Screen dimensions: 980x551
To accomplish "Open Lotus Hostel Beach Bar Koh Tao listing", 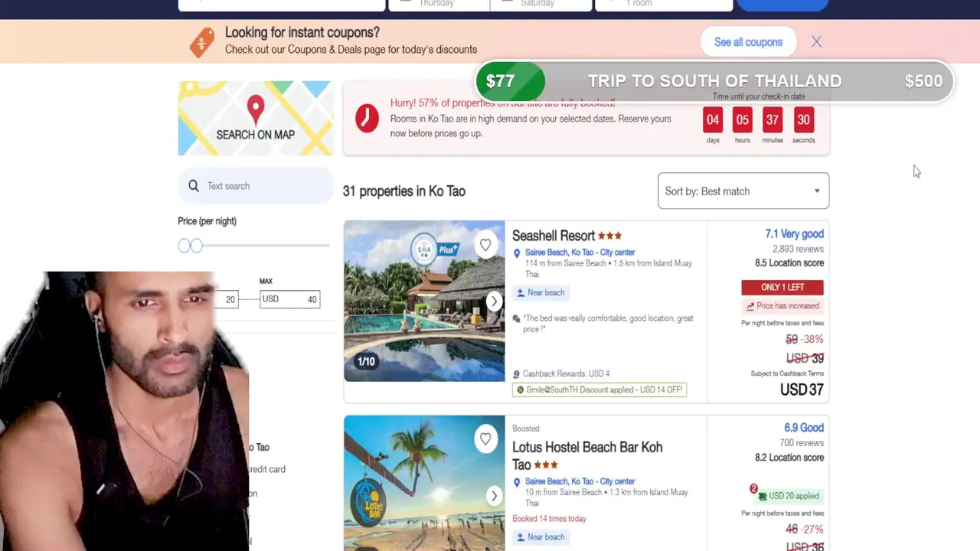I will 587,455.
